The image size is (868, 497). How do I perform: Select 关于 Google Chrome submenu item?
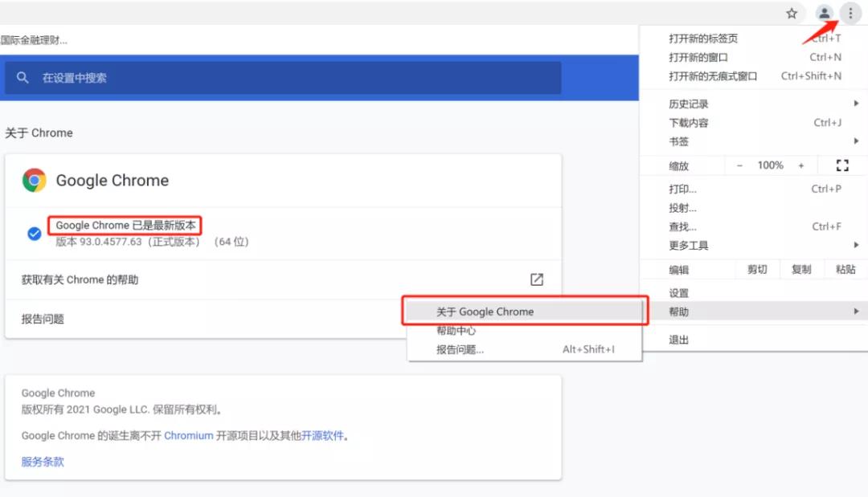pyautogui.click(x=525, y=312)
